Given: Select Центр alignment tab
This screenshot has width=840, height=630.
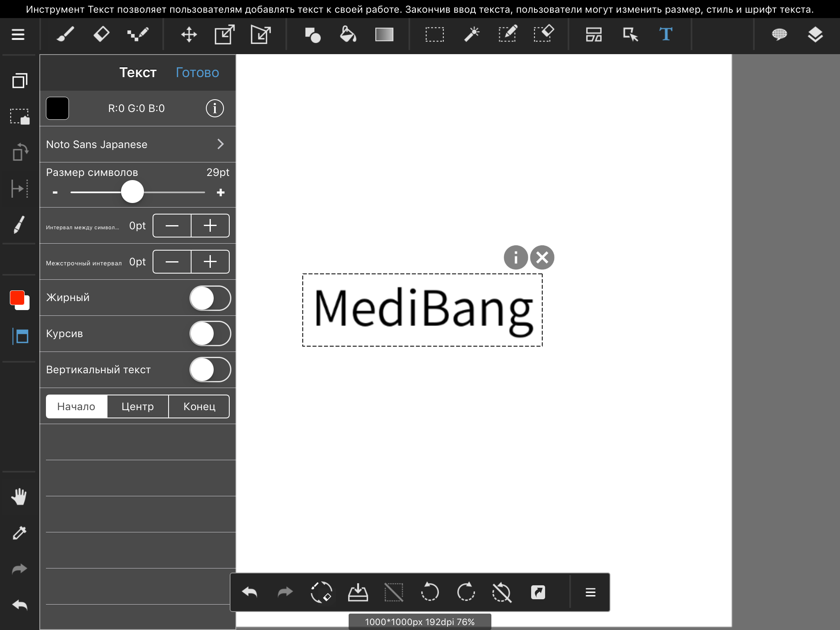Looking at the screenshot, I should coord(138,406).
